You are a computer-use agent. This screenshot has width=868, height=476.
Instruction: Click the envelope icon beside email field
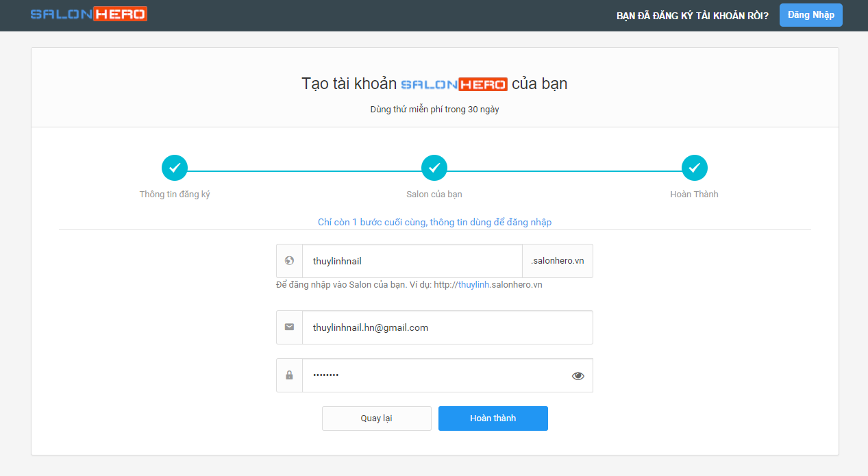pos(289,327)
